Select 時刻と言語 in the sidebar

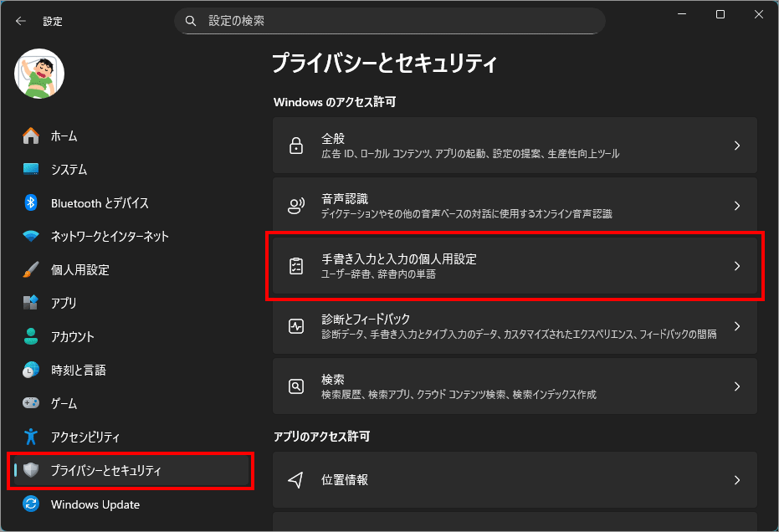[78, 371]
